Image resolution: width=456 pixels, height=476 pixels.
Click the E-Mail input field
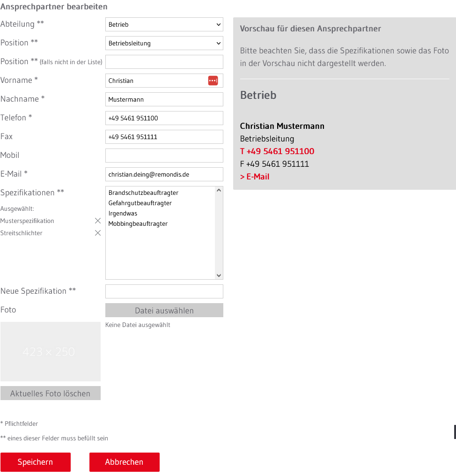[x=164, y=175]
